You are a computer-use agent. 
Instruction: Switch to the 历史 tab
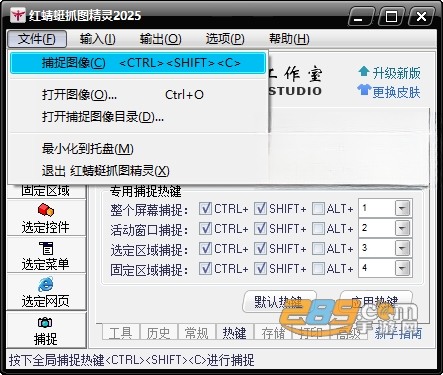[159, 333]
